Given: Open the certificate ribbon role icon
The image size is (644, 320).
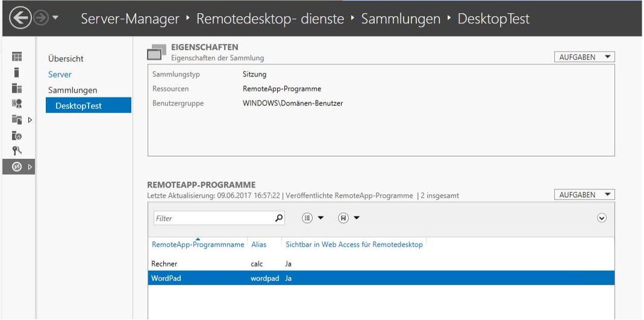Looking at the screenshot, I should tap(17, 104).
